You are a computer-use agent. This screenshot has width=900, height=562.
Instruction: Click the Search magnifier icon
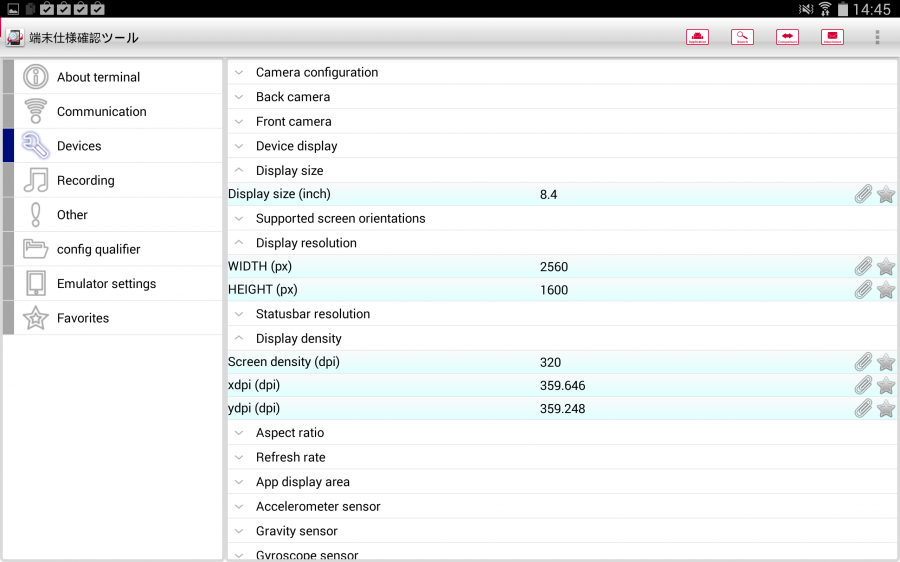pos(742,37)
